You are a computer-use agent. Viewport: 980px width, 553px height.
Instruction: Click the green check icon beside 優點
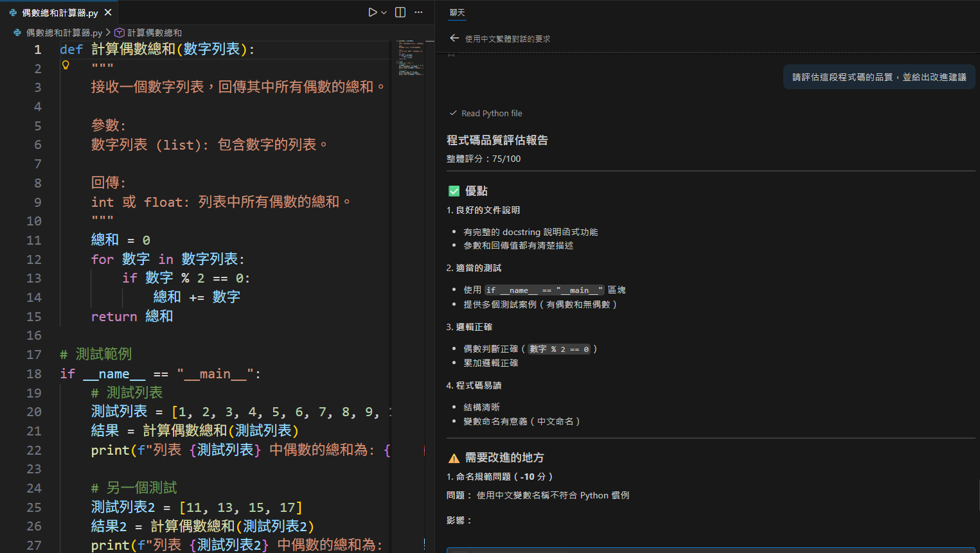[454, 191]
